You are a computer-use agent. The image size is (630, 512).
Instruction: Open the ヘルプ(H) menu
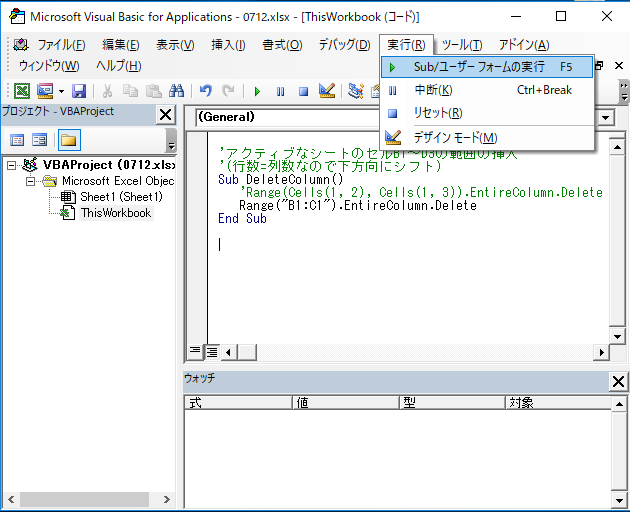click(x=119, y=66)
